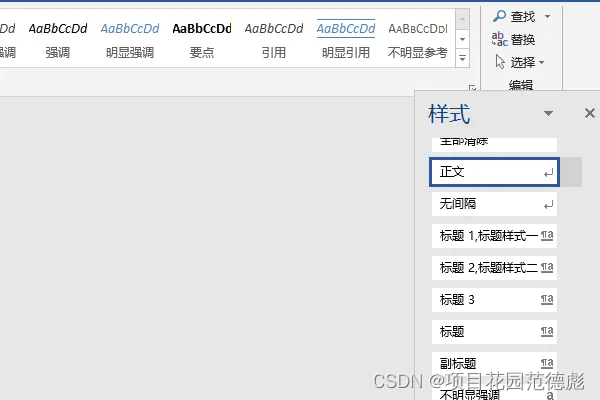Open the Replace (替换) tool
The image size is (600, 400).
pyautogui.click(x=514, y=39)
